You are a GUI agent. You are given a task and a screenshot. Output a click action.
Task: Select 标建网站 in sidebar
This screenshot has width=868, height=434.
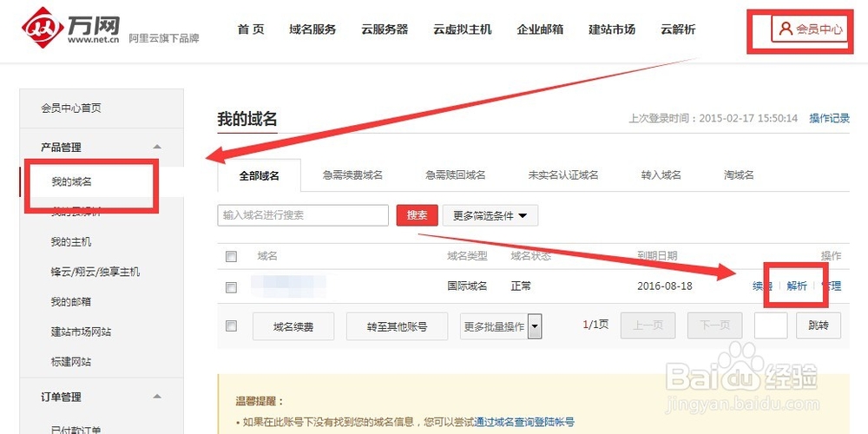click(x=71, y=361)
